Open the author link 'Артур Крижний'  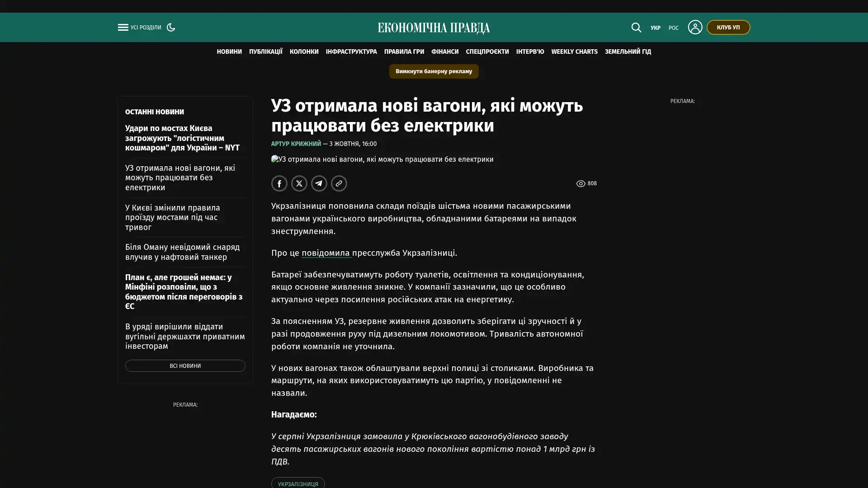296,144
